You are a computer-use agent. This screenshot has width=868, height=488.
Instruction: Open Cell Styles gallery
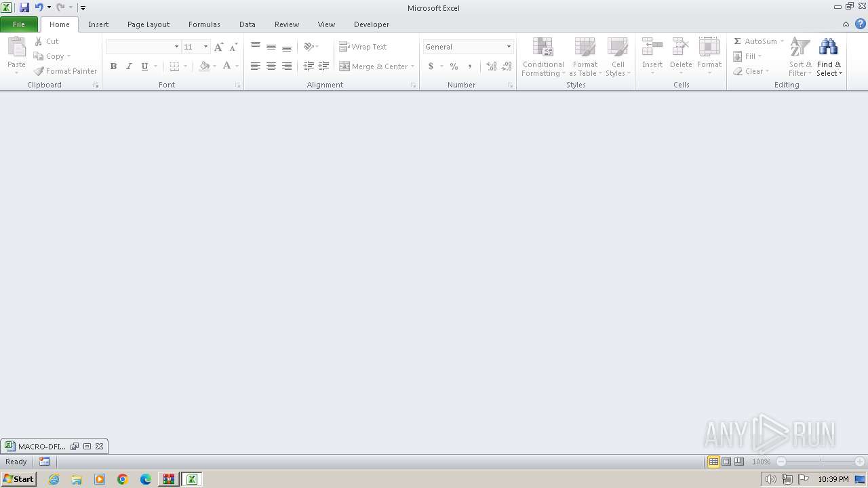[618, 57]
